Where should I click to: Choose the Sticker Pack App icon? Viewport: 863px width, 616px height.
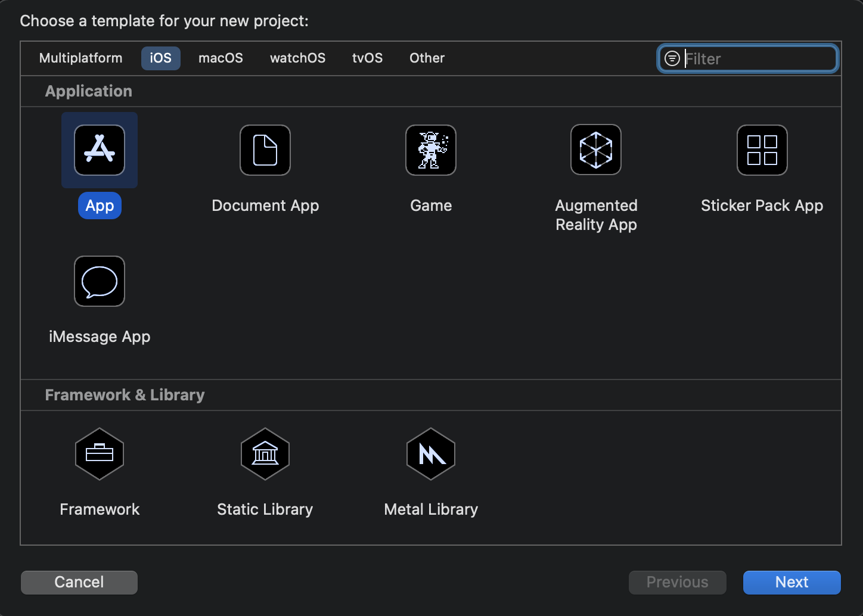[x=762, y=150]
